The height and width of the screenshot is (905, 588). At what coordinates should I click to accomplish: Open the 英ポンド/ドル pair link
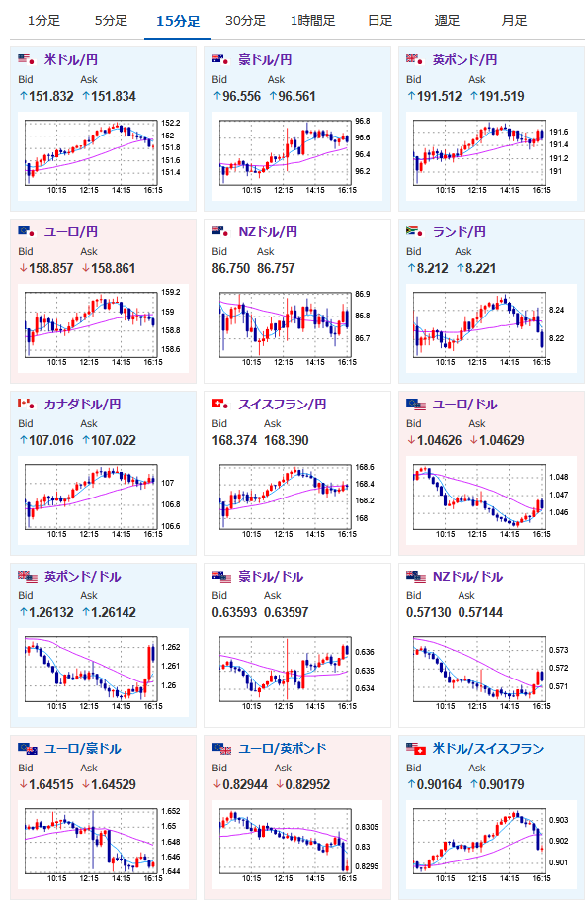tap(82, 576)
